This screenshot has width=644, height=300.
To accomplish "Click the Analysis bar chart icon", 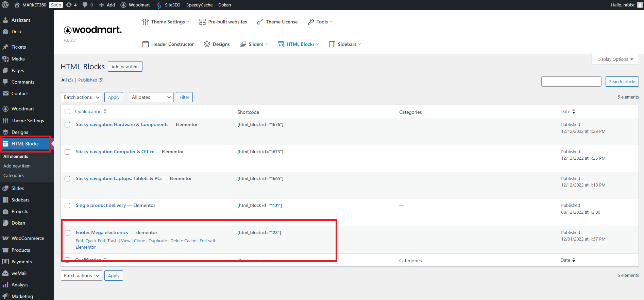I will tap(5, 285).
